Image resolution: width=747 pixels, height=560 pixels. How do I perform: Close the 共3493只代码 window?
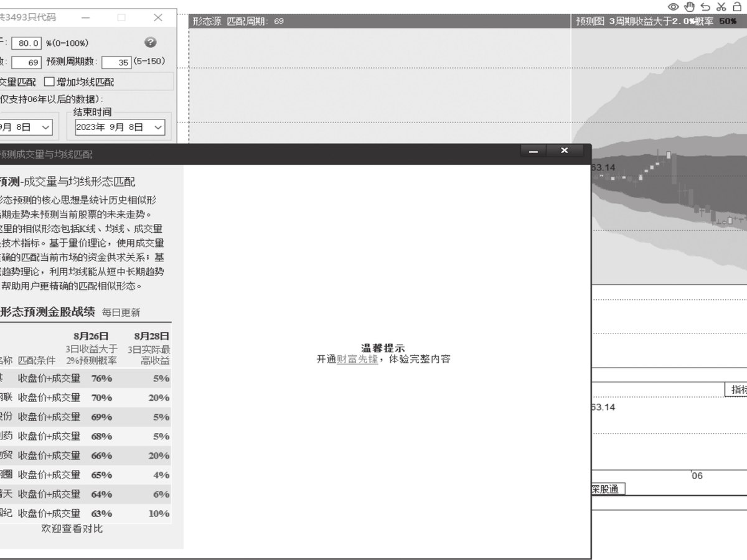(x=158, y=18)
